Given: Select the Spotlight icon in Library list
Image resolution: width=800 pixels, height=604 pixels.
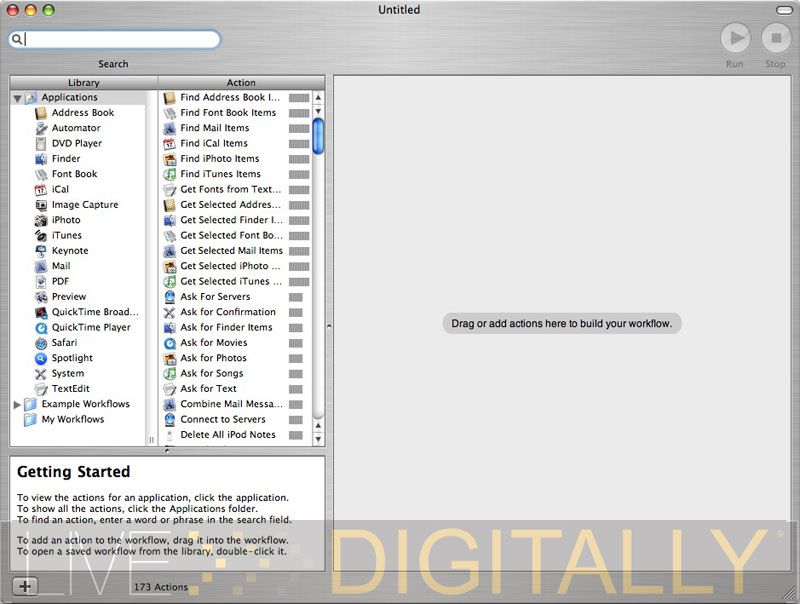Looking at the screenshot, I should (41, 358).
